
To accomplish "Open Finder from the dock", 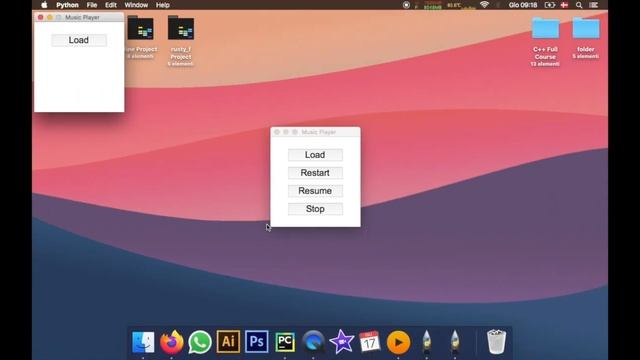I will coord(143,342).
